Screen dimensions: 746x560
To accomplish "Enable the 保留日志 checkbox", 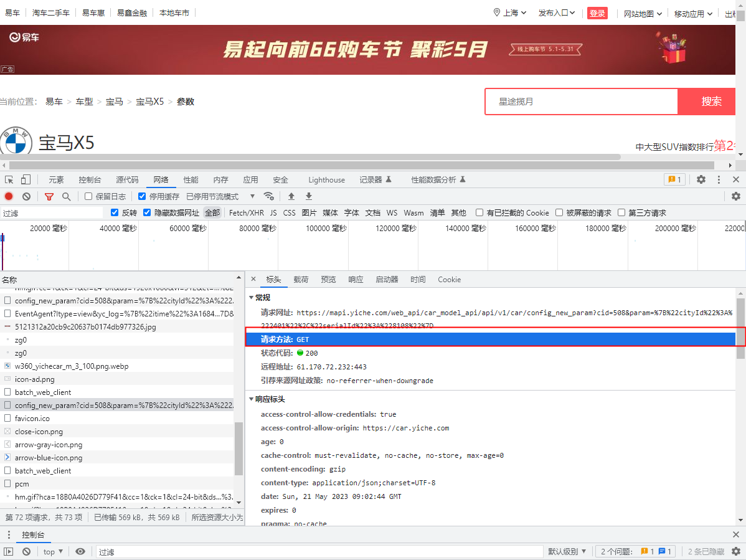I will (88, 196).
